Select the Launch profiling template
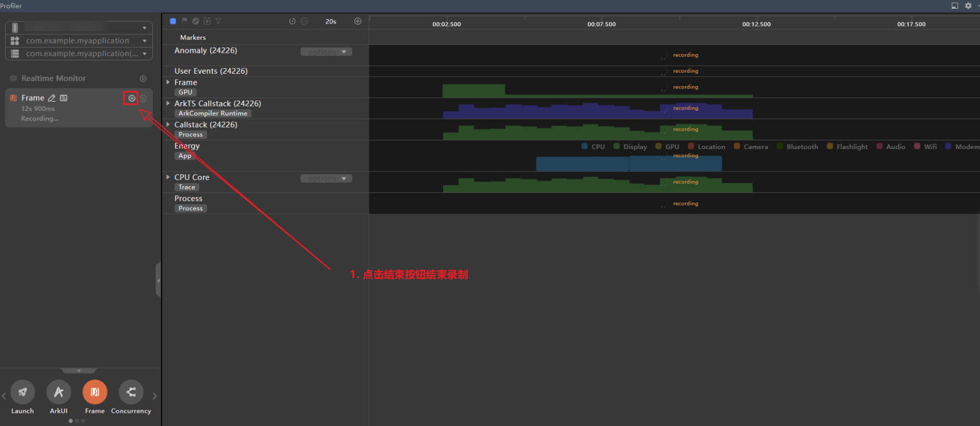980x426 pixels. click(22, 392)
